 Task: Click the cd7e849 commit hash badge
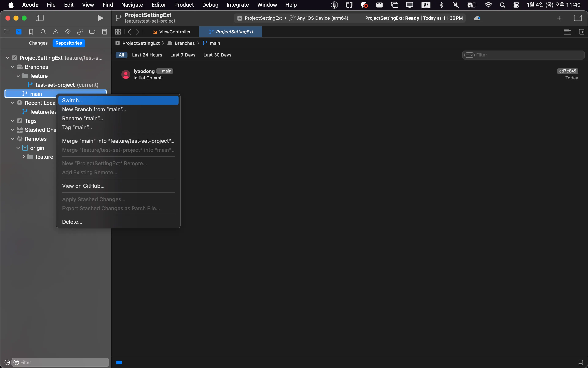[x=568, y=71]
